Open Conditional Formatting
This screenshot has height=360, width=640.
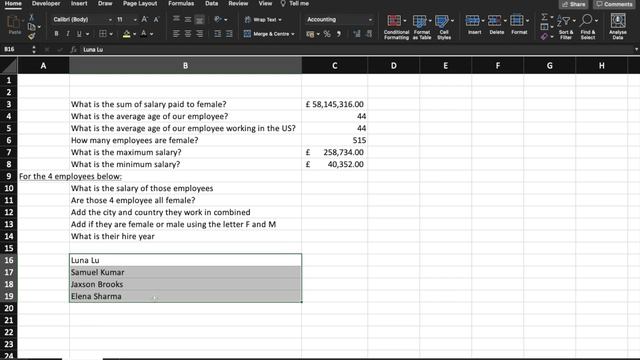(396, 27)
